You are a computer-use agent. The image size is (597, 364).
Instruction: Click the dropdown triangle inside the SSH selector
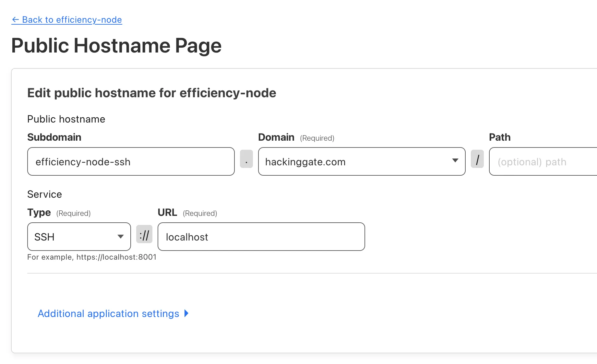click(120, 237)
